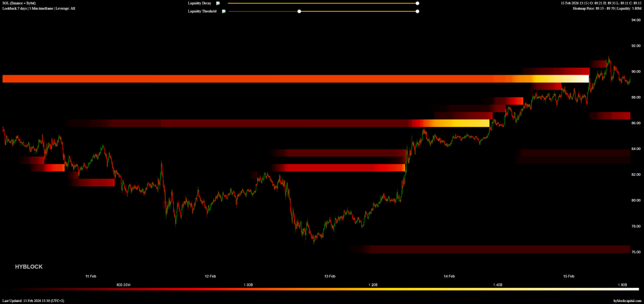Click the 92.00 price axis label
This screenshot has height=304, width=644.
pyautogui.click(x=636, y=46)
